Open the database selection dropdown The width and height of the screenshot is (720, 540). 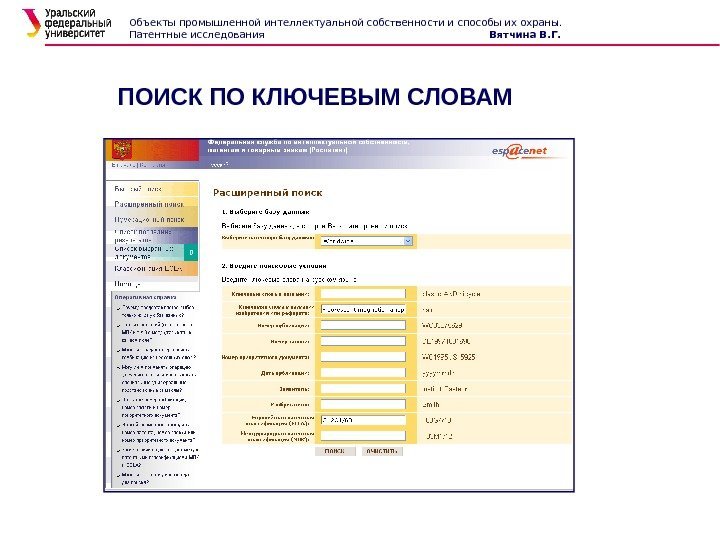click(x=366, y=241)
